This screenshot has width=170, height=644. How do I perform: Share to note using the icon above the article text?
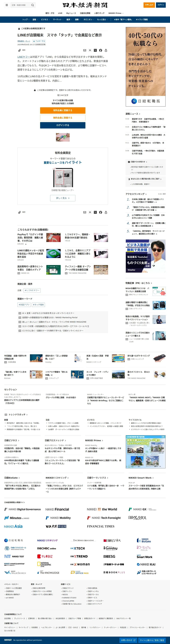pyautogui.click(x=90, y=50)
